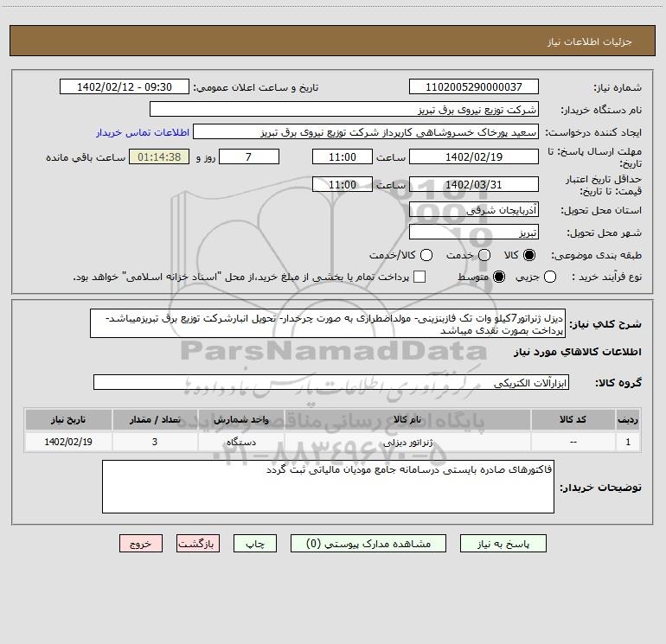Click the response deadline date 1402/02/19 field
Screen dimensions: 666x644
[474, 156]
